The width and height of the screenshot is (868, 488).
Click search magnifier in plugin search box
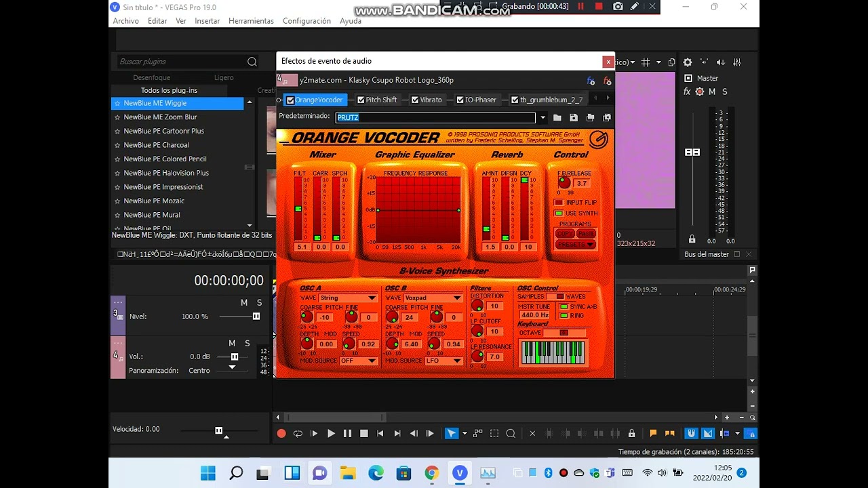[252, 62]
